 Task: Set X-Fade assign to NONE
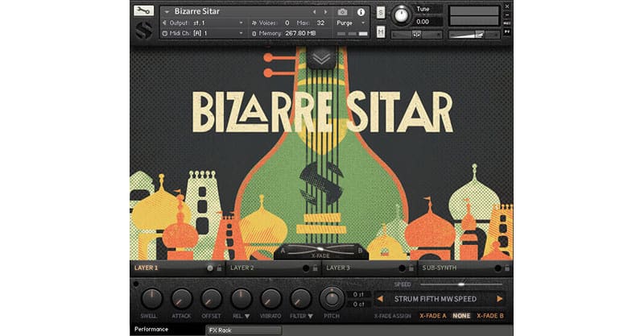tap(461, 316)
